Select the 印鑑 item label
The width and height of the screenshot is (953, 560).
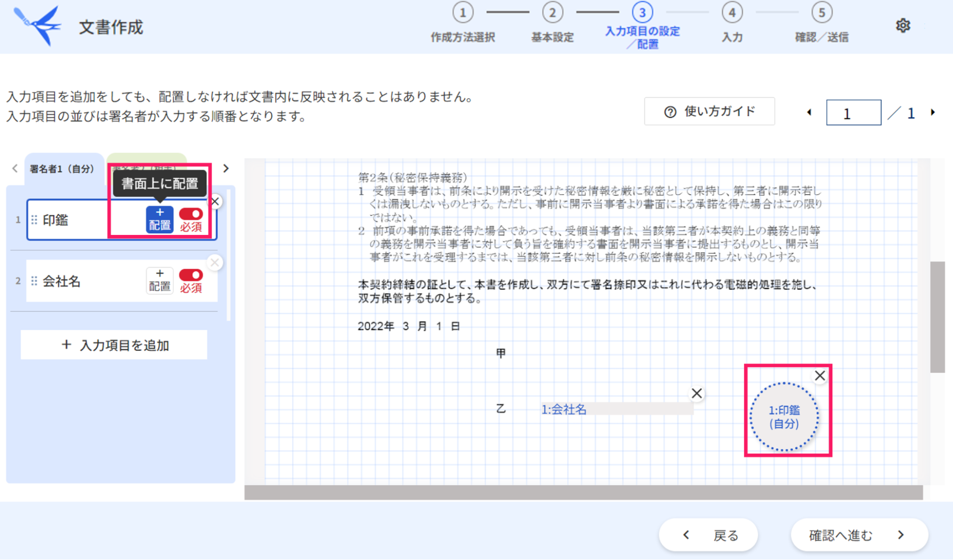point(56,220)
